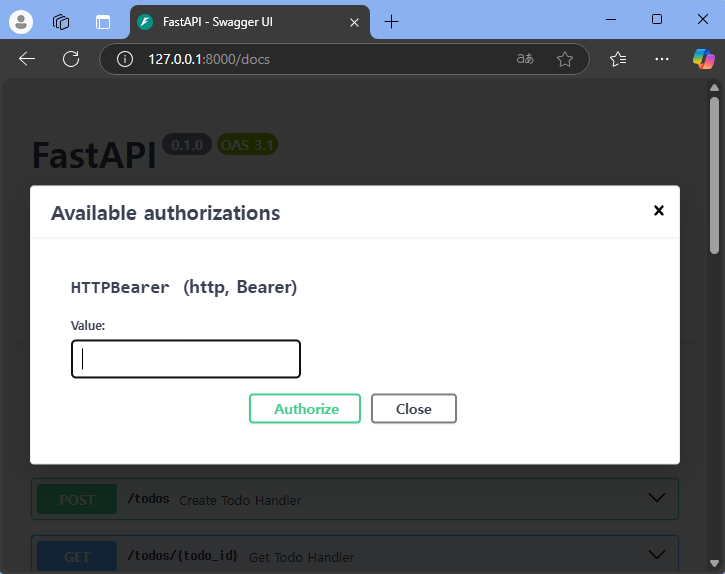Expand the GET /todos/{todo_id} chevron

click(657, 555)
